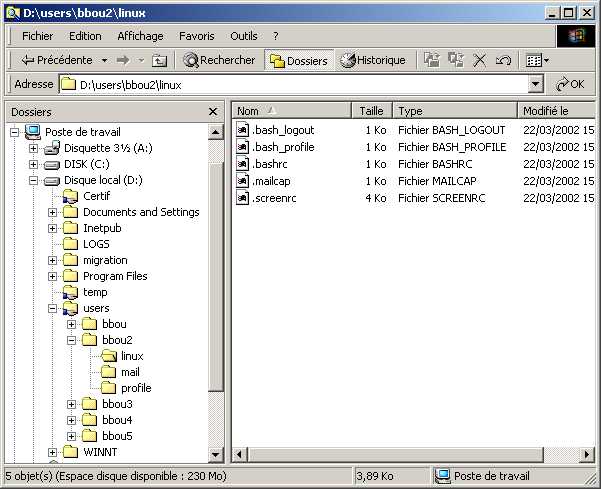Click the file list scroll right arrow
601x489 pixels.
[587, 455]
